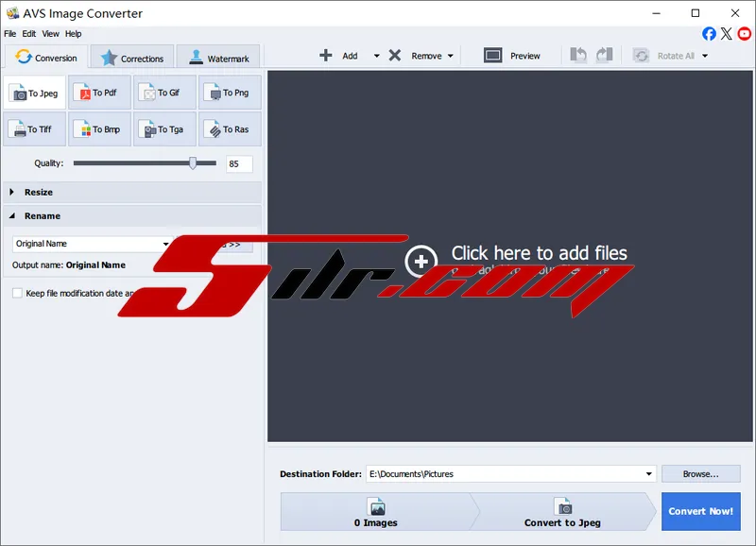Maximize the AVS Image Converter window
This screenshot has height=546, width=756.
[696, 13]
